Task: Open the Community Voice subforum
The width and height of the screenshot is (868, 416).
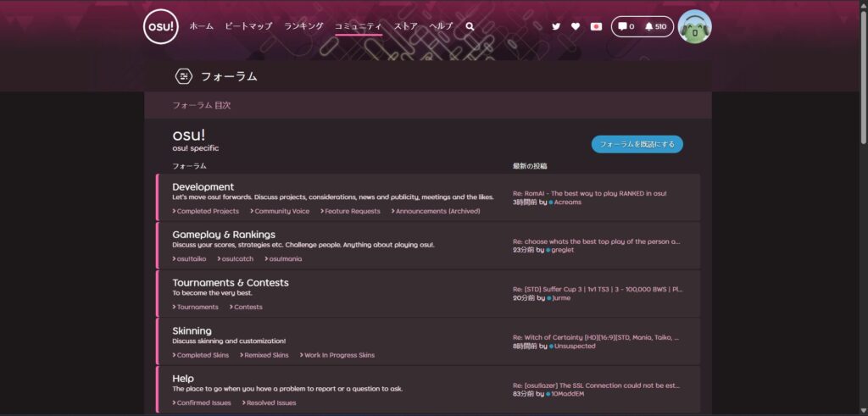Action: tap(280, 211)
